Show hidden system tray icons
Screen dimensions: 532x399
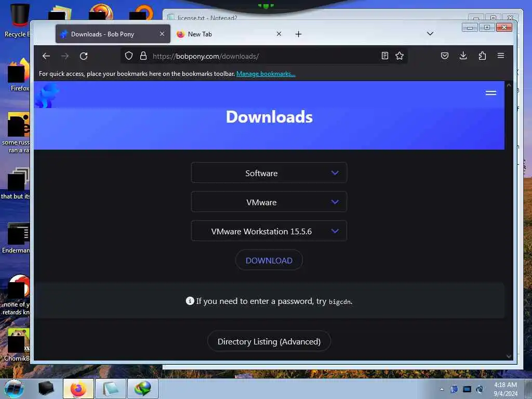(x=442, y=389)
